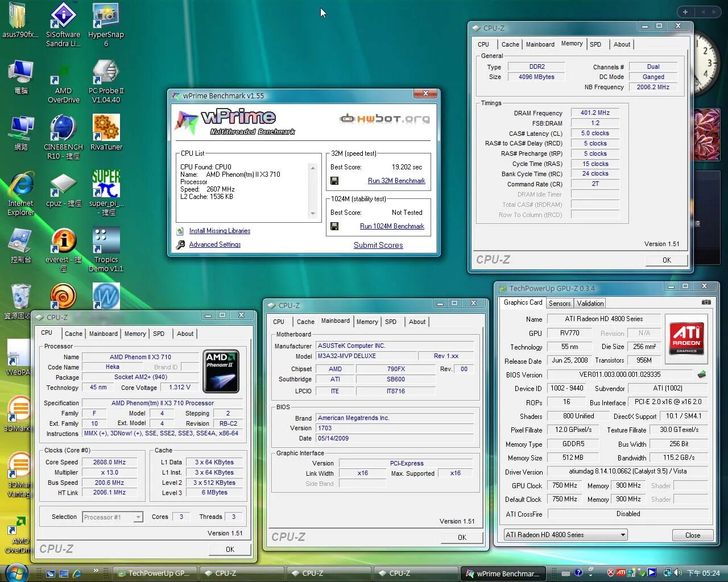Open ATI Radeon HD 4800 Series dropdown
This screenshot has height=582, width=728.
(566, 535)
